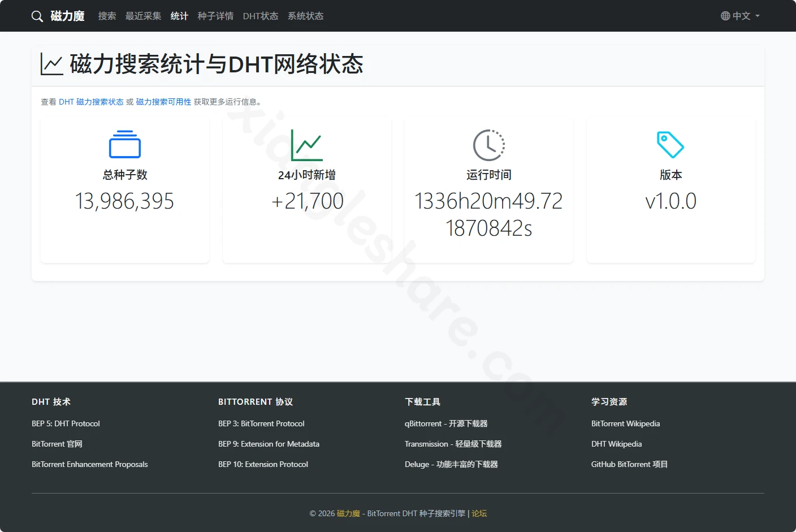
Task: Click the magnifier search icon in navbar
Action: click(37, 16)
